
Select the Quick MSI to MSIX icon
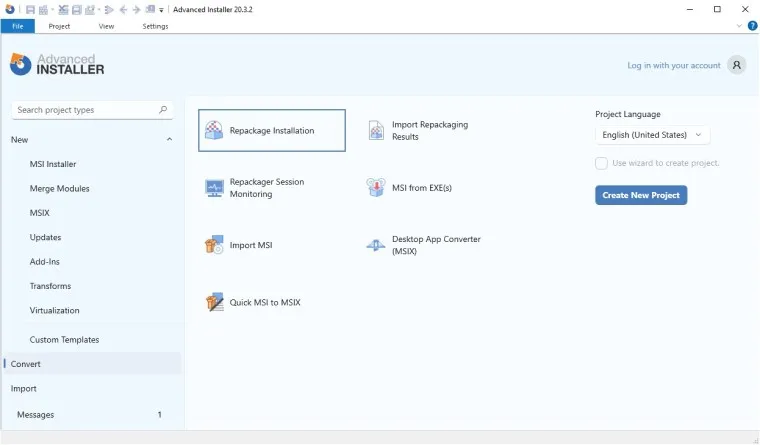pyautogui.click(x=214, y=302)
